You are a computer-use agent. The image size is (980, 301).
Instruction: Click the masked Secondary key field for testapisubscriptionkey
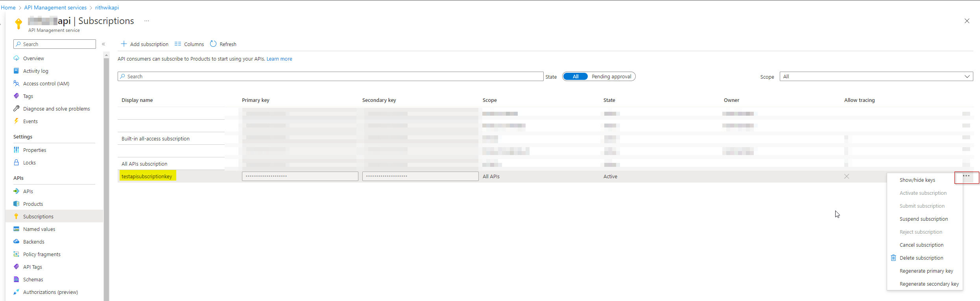421,176
